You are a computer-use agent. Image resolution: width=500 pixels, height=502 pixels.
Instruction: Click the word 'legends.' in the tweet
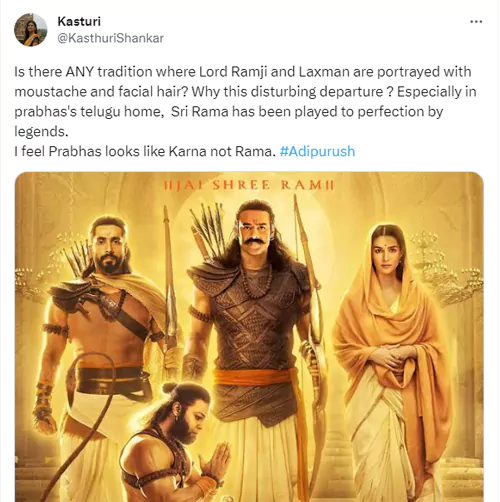click(x=41, y=131)
